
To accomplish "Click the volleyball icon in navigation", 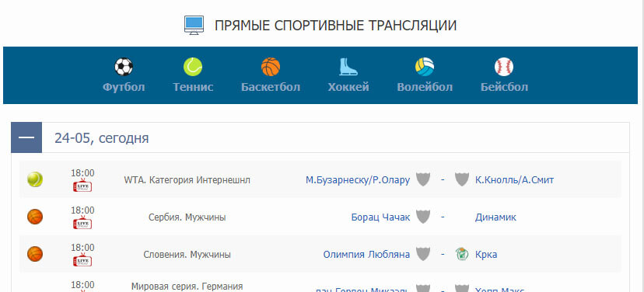I will click(x=425, y=67).
